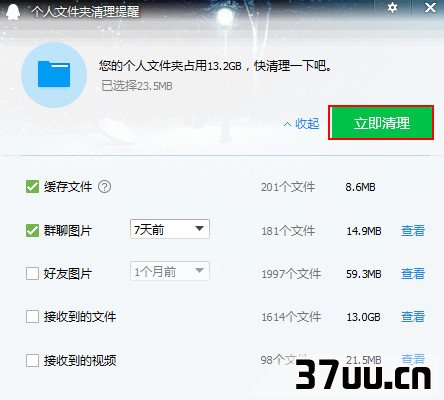This screenshot has width=444, height=400.
Task: View received files via 查看 link
Action: pyautogui.click(x=413, y=317)
